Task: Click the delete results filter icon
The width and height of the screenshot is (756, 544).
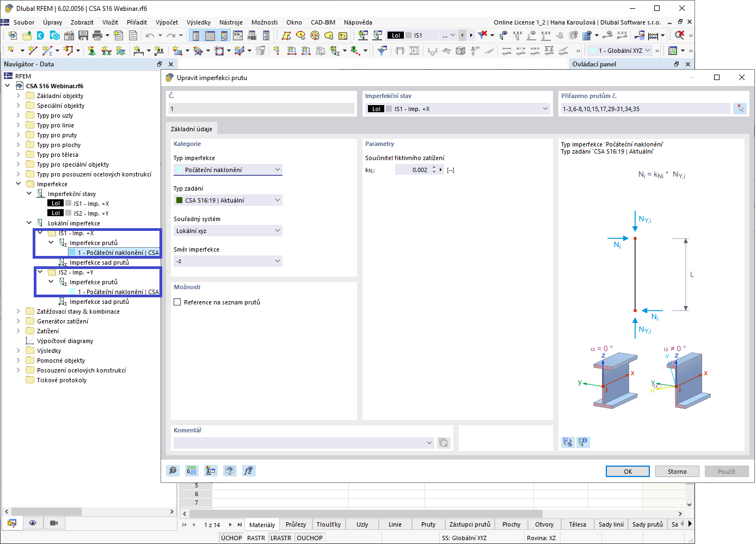Action: pos(482,35)
